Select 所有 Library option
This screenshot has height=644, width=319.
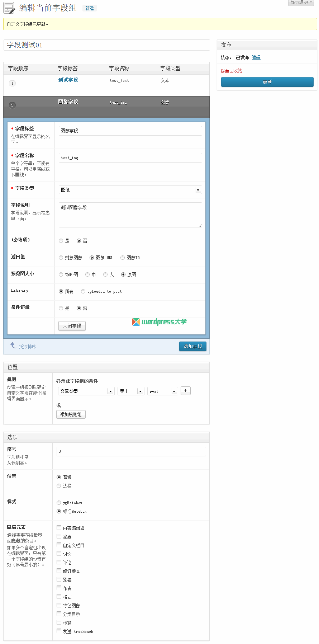coord(61,291)
